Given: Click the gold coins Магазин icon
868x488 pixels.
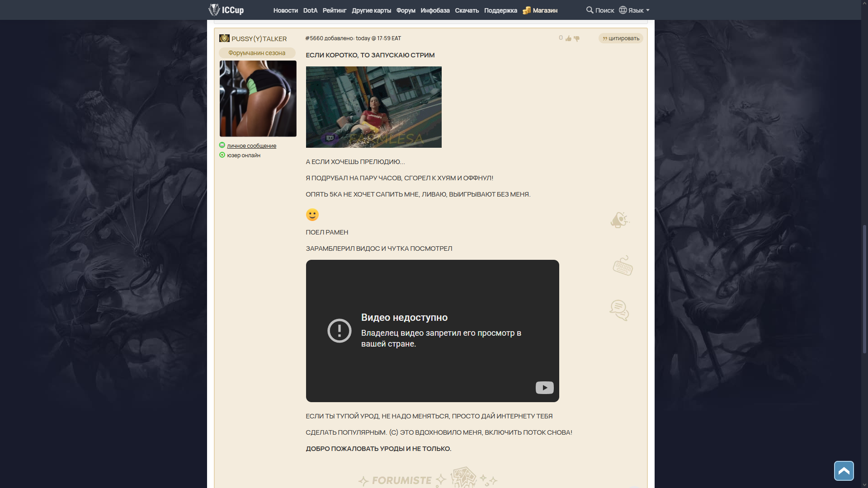Looking at the screenshot, I should (x=527, y=10).
